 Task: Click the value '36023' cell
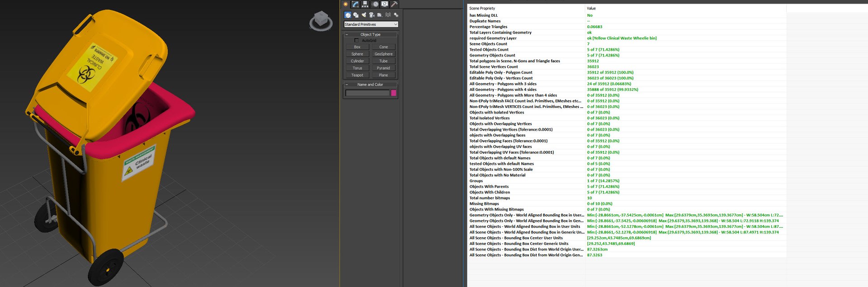click(x=593, y=67)
